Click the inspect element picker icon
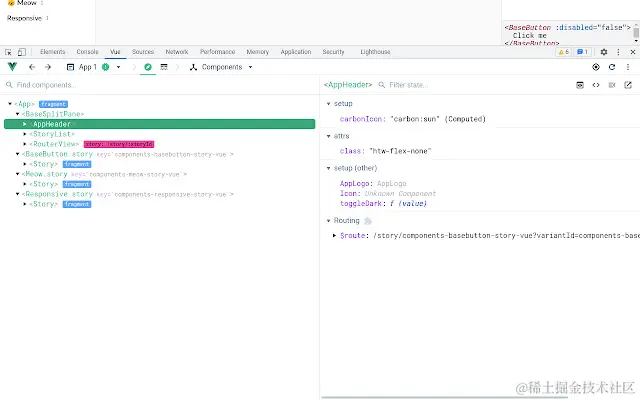The height and width of the screenshot is (400, 640). pos(8,52)
